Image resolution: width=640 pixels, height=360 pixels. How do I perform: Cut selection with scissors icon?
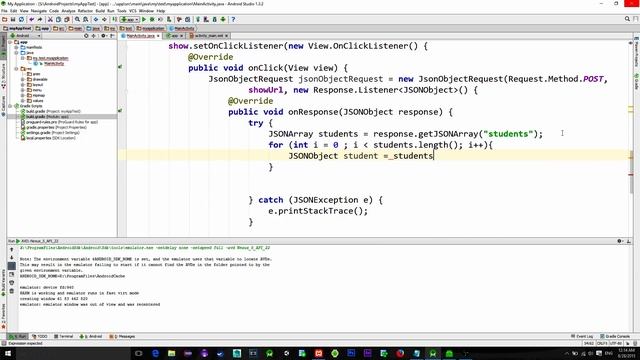coord(50,19)
